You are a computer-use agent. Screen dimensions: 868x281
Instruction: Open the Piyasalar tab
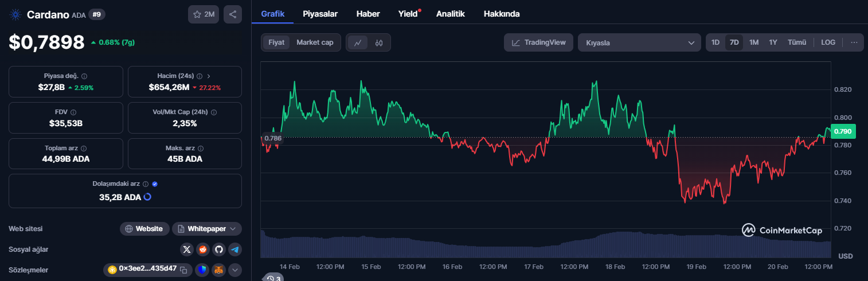(x=320, y=14)
